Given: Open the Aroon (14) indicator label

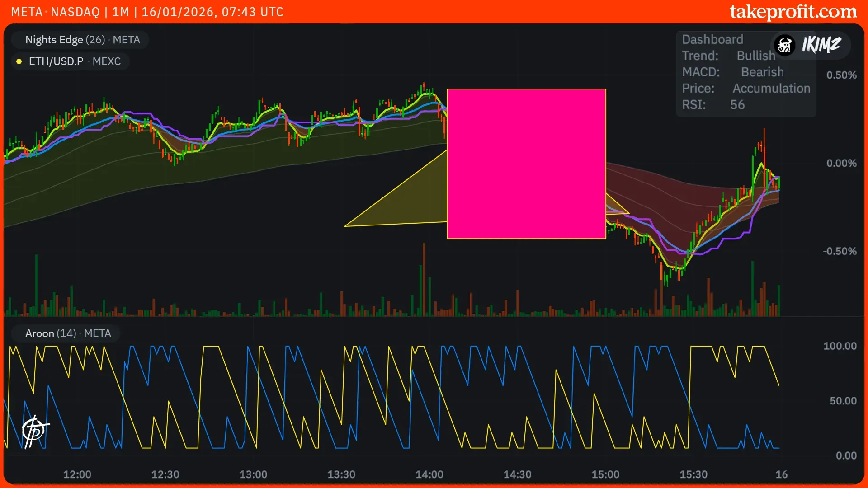Looking at the screenshot, I should point(51,333).
